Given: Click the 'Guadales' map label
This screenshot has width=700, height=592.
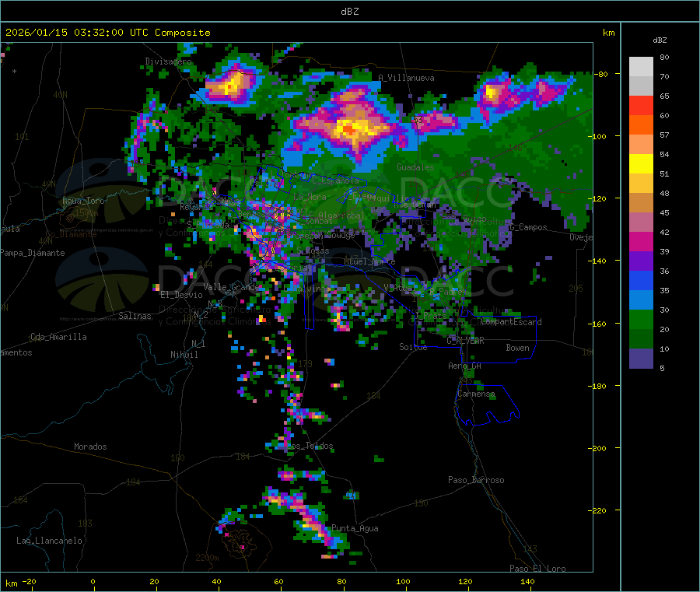Looking at the screenshot, I should [x=415, y=167].
